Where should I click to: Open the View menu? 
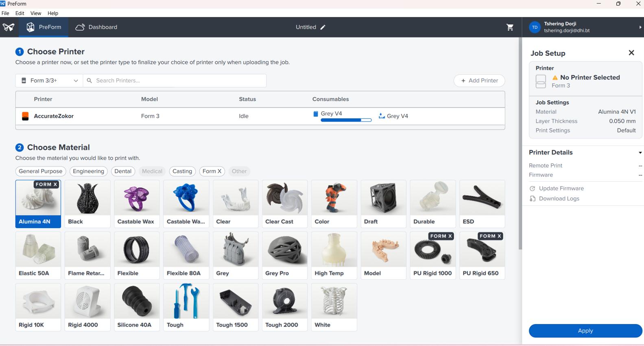[x=36, y=13]
